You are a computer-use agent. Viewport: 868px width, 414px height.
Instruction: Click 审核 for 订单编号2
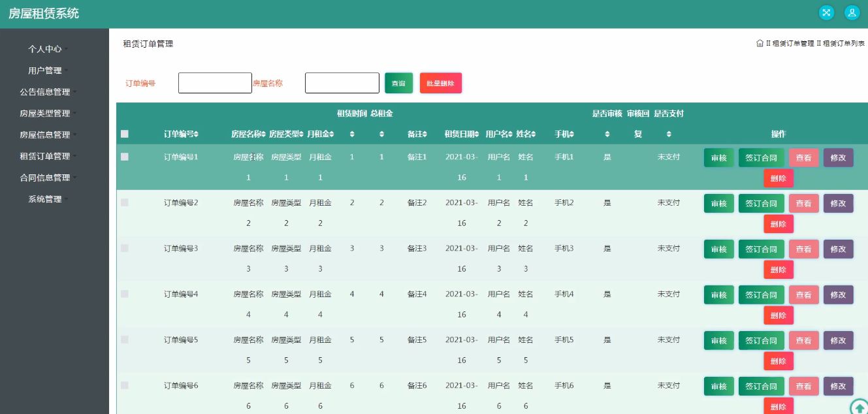coord(719,203)
